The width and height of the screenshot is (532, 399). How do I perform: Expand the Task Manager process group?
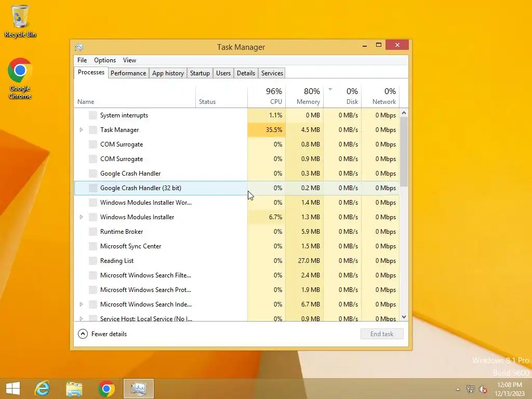click(x=81, y=130)
